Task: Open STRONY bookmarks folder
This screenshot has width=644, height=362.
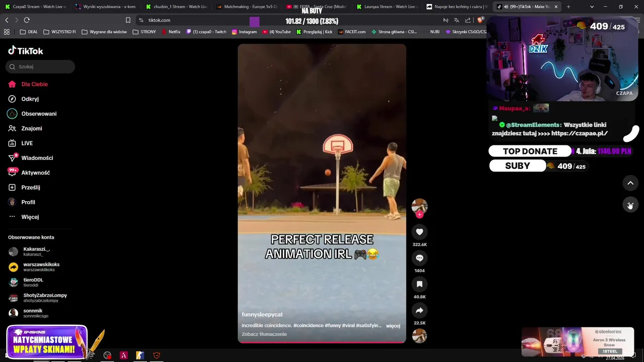Action: pos(144,32)
